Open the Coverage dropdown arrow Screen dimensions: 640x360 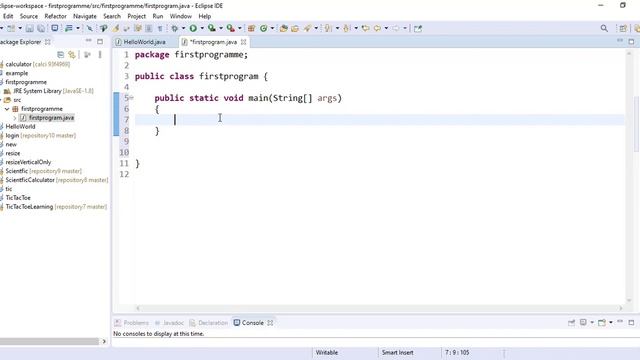click(x=221, y=28)
